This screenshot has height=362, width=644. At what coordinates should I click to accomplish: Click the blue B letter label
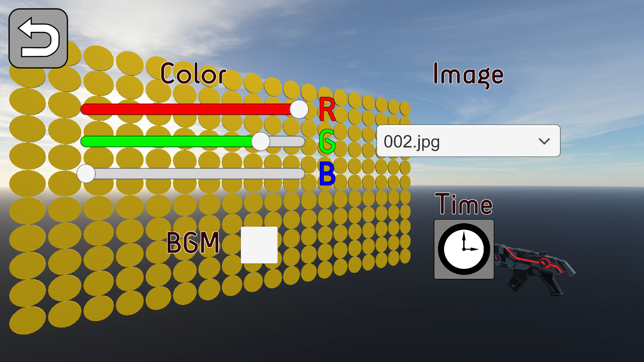pos(327,174)
